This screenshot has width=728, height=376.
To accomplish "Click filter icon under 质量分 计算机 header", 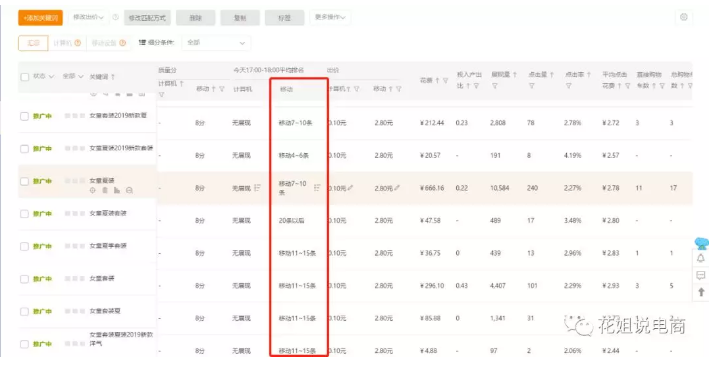I will [x=162, y=95].
